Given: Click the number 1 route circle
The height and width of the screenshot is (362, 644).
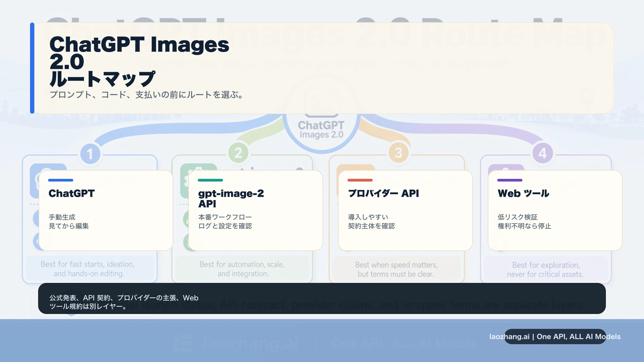Looking at the screenshot, I should [90, 154].
